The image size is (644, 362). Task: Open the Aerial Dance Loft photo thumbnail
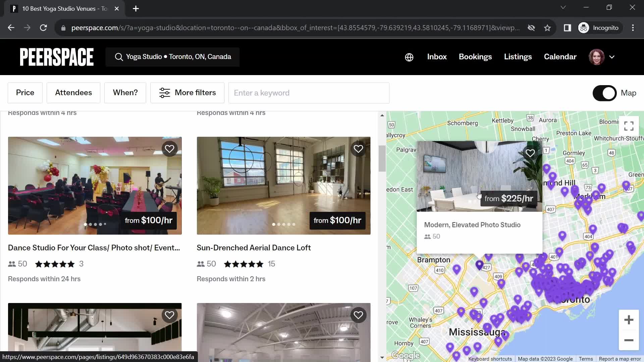283,185
